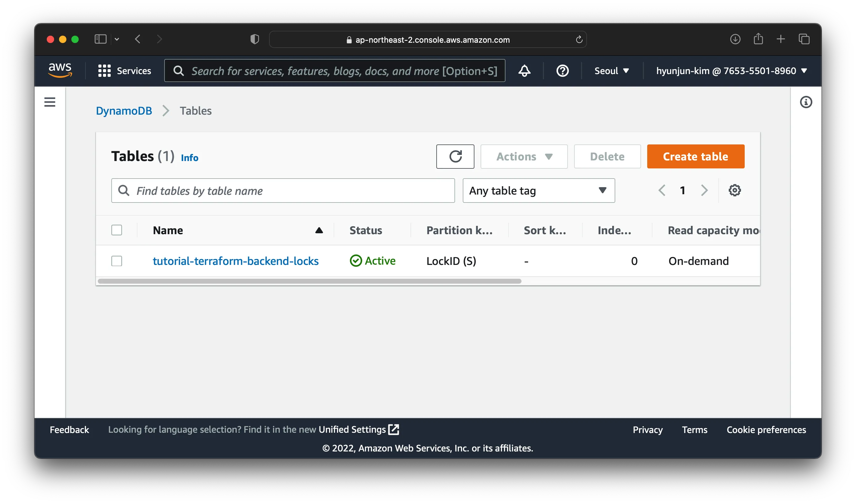Click the find tables search field

[x=283, y=191]
